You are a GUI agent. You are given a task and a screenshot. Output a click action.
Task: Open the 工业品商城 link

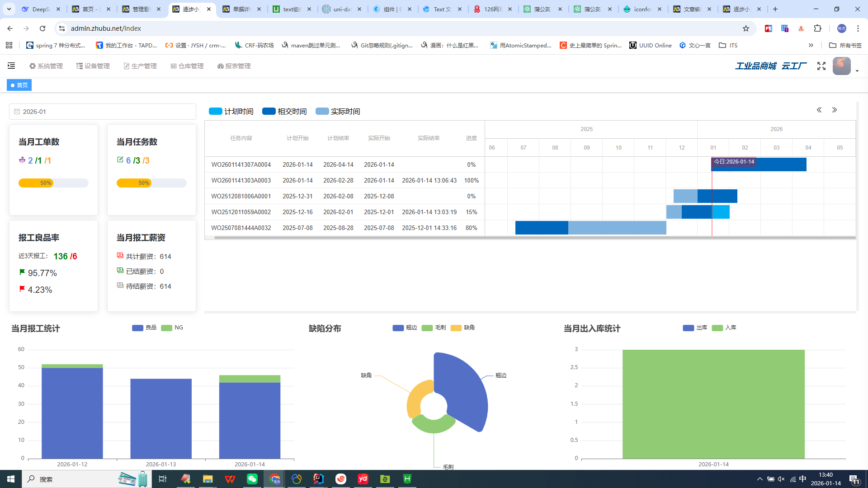[x=755, y=66]
